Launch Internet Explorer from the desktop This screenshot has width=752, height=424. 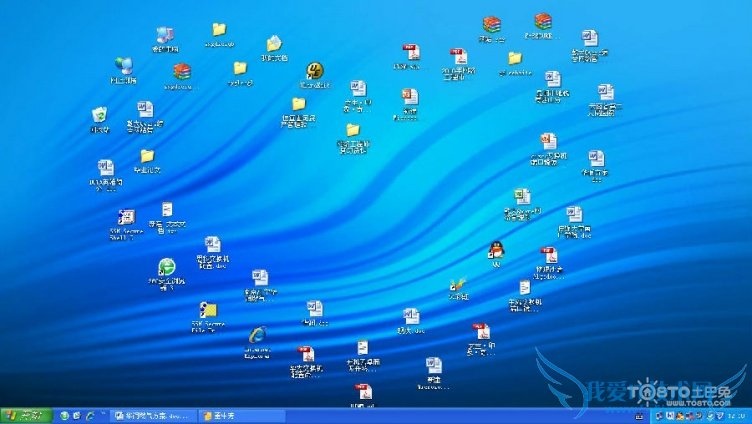[x=259, y=334]
